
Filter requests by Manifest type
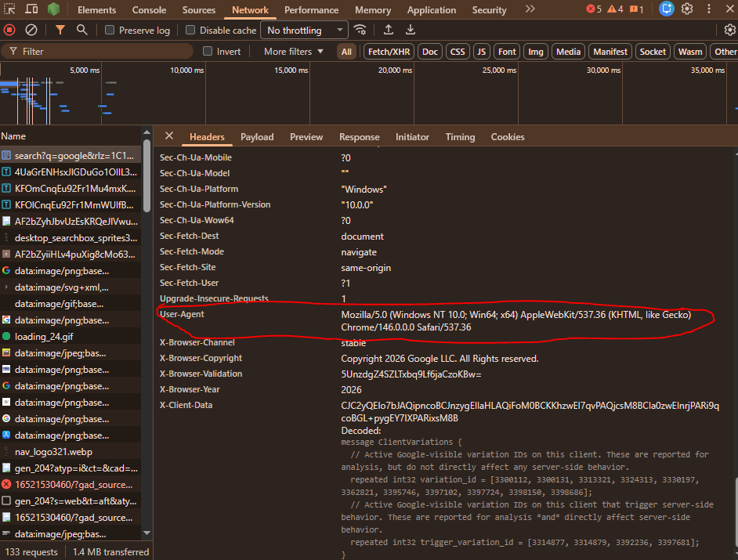[610, 52]
